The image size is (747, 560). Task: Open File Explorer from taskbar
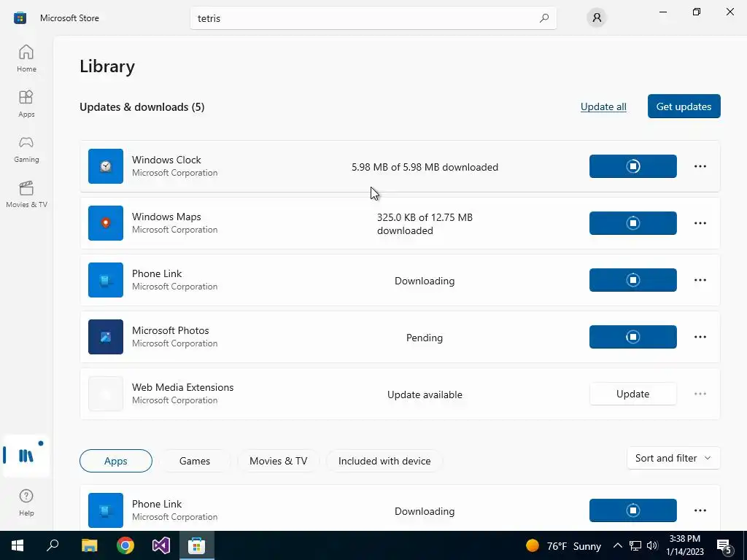point(89,545)
